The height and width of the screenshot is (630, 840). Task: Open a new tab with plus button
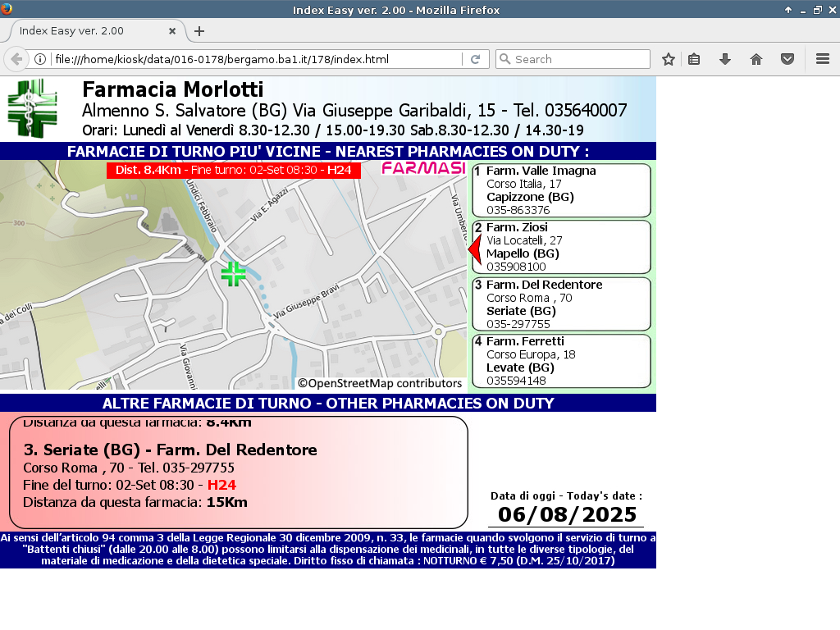point(199,31)
